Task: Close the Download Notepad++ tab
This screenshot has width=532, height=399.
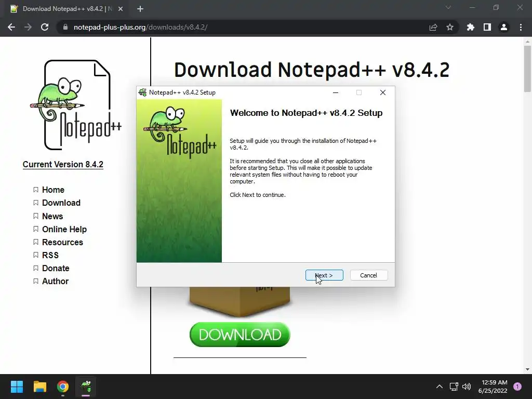Action: 121,9
